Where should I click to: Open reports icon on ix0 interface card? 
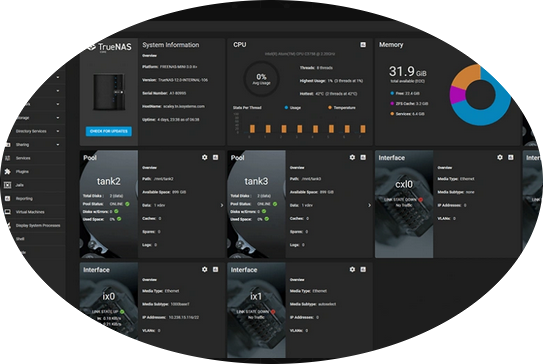coord(215,269)
